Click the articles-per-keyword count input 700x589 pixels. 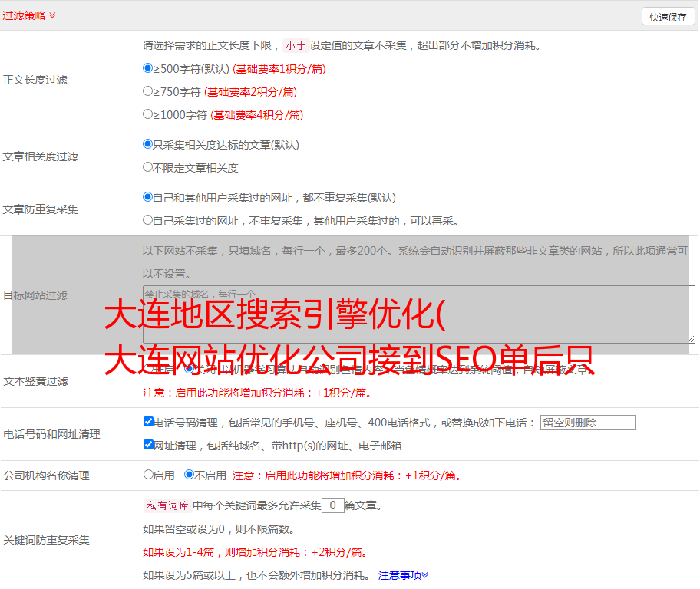332,505
